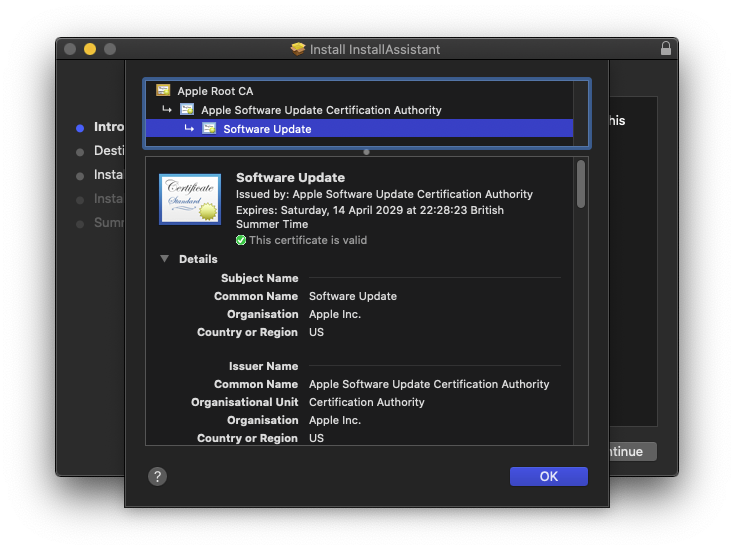Screen dimensions: 734x550
Task: Click the Software Update certificate title heading
Action: [x=290, y=177]
